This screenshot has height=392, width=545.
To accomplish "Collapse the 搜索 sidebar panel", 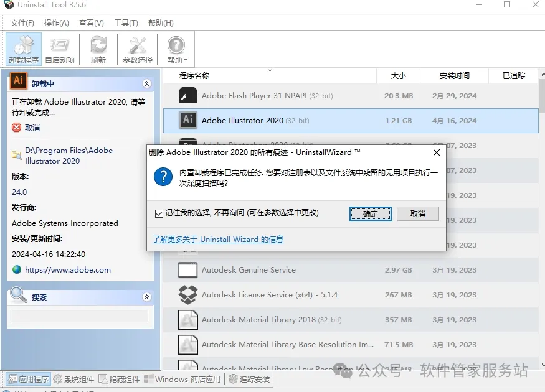I will pos(146,297).
